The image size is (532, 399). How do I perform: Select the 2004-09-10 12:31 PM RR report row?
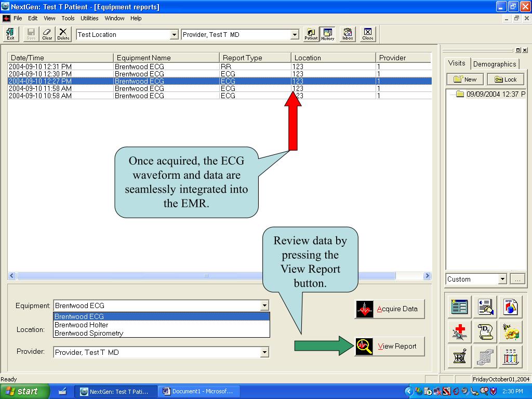[220, 66]
